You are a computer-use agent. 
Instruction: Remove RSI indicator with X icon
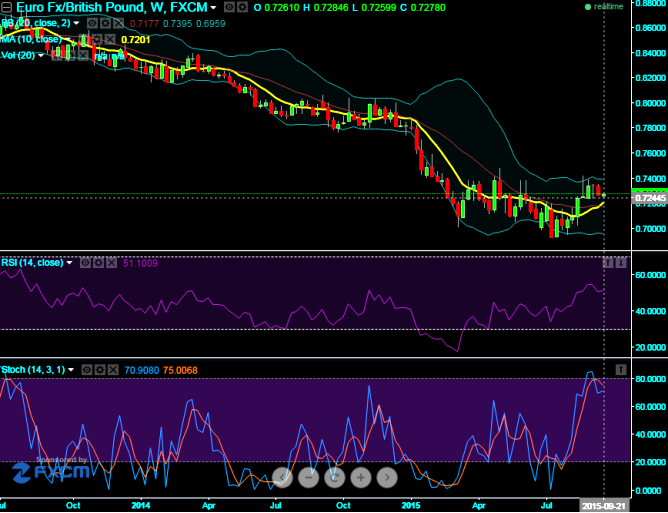click(111, 263)
